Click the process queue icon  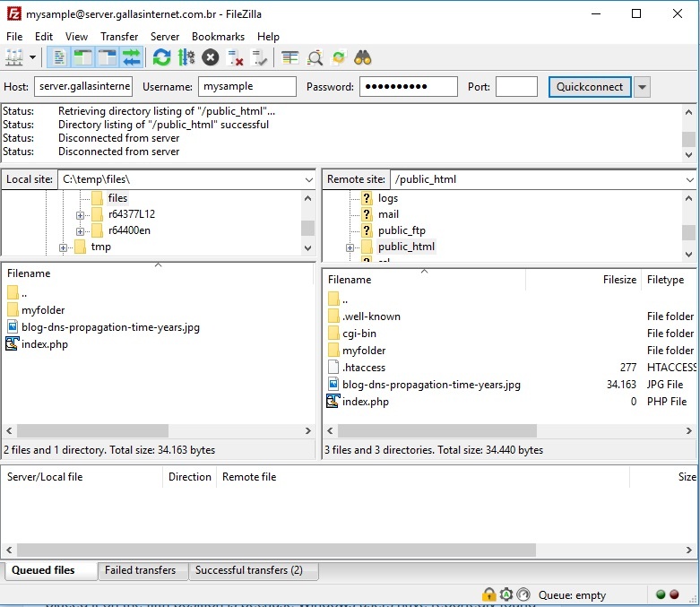tap(186, 57)
